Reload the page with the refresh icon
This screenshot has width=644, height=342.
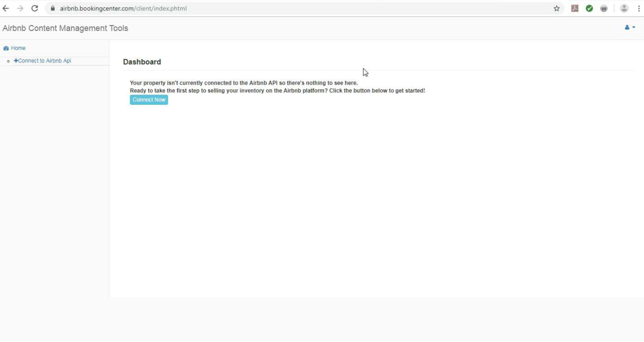[35, 8]
